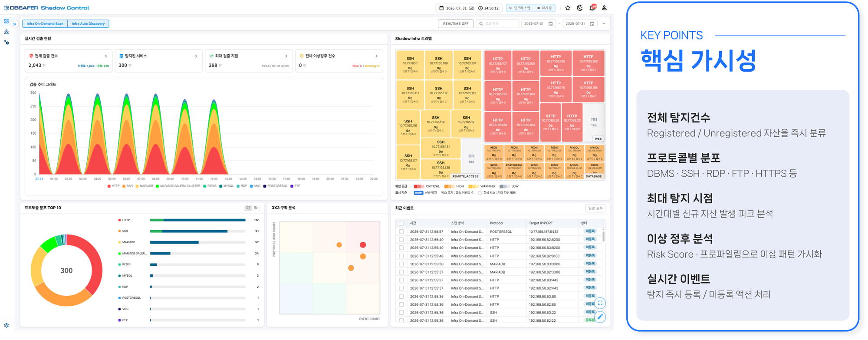Click the red critical dot in 3X3 chart
The image size is (868, 340).
363,245
